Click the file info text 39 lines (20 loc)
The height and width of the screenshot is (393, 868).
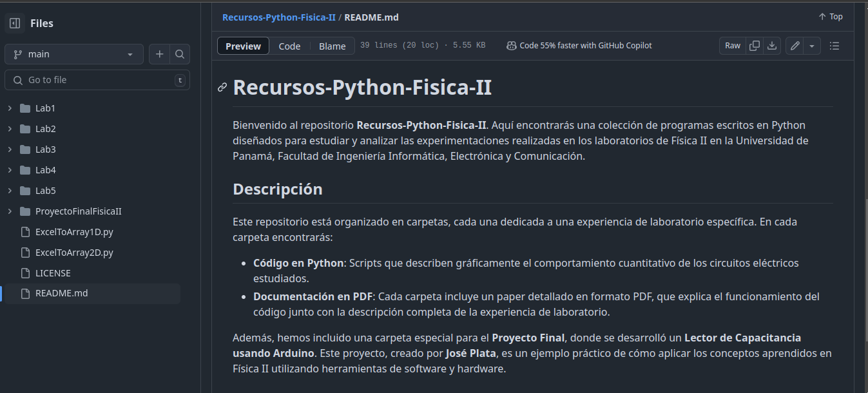pos(400,46)
